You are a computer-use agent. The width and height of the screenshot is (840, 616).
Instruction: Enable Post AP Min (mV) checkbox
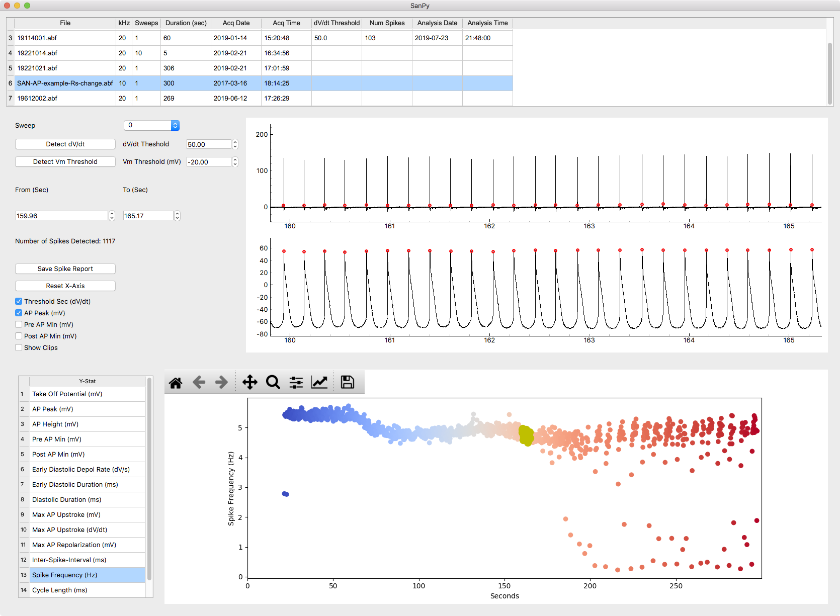(19, 336)
